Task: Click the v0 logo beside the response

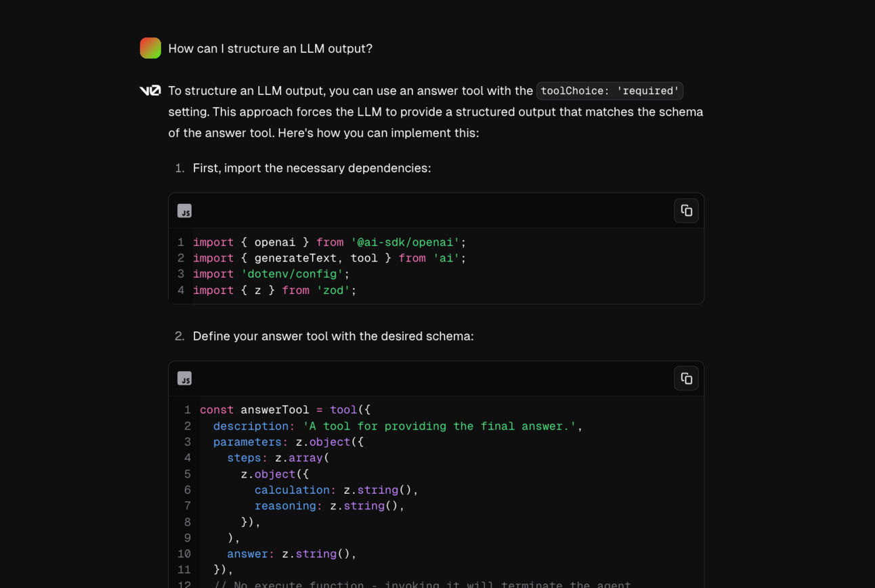Action: [x=150, y=91]
